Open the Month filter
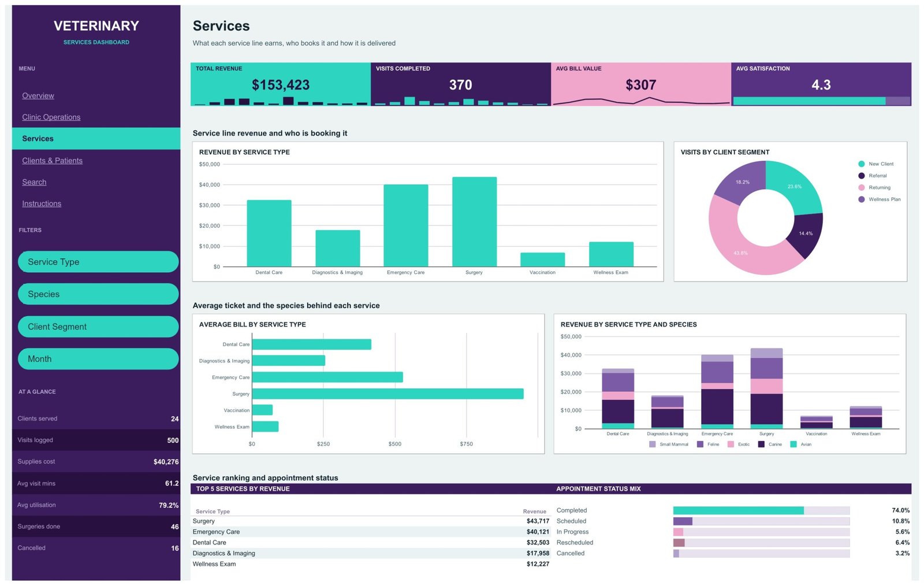 coord(98,359)
